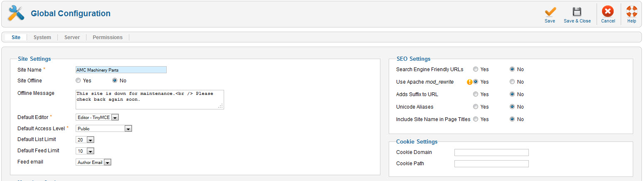The height and width of the screenshot is (181, 644).
Task: Open Help via the lifebuoy icon
Action: pos(632,12)
